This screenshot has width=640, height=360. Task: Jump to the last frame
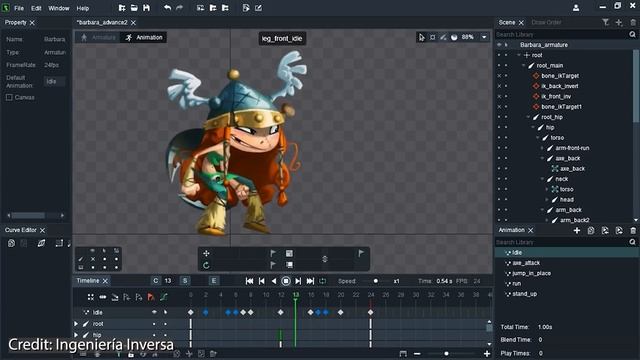[311, 281]
